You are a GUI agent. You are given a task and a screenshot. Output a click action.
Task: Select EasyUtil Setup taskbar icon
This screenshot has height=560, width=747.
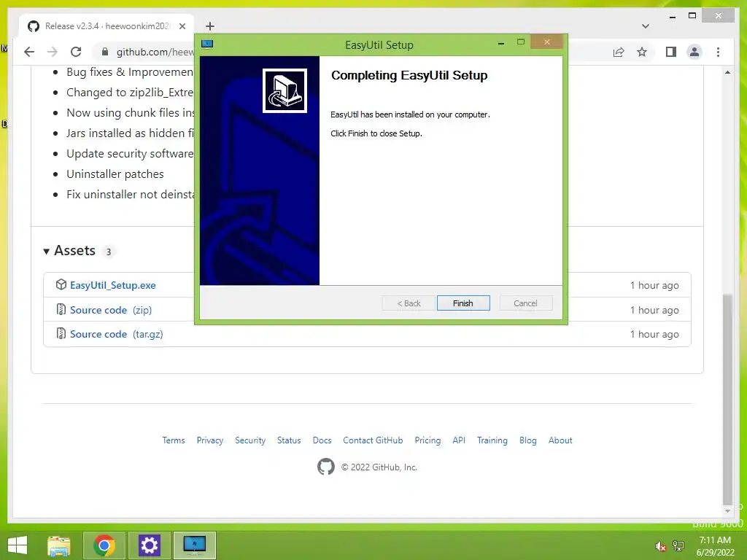pos(194,545)
